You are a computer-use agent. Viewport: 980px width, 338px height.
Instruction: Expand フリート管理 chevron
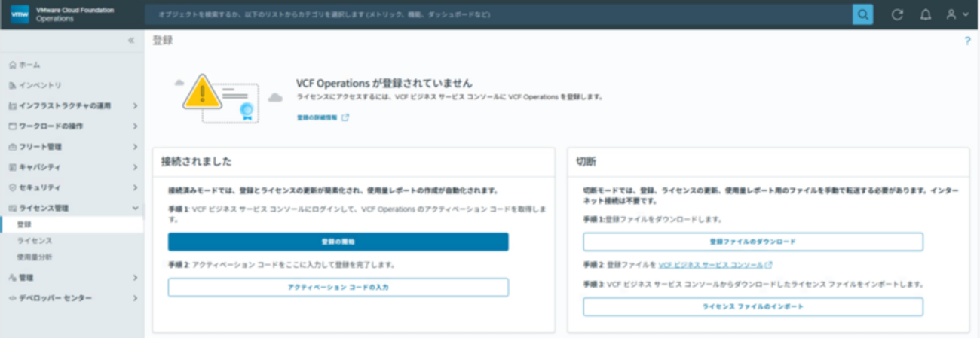pyautogui.click(x=134, y=147)
